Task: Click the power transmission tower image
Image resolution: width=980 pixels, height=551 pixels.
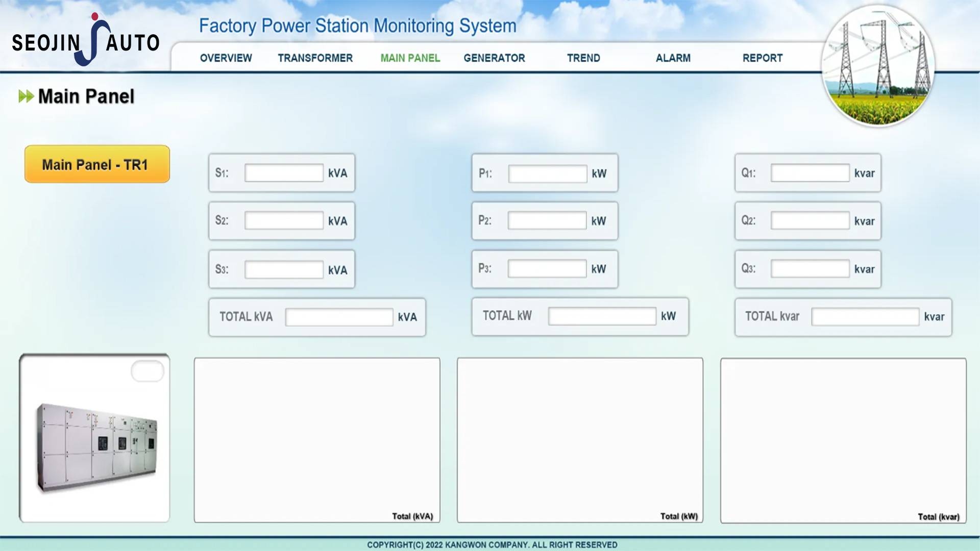Action: (878, 66)
